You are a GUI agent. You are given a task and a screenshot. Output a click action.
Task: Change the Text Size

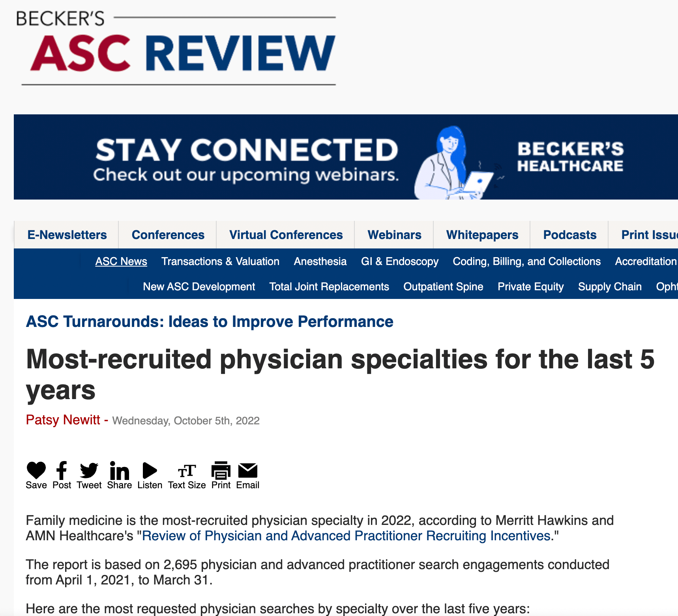(x=187, y=471)
